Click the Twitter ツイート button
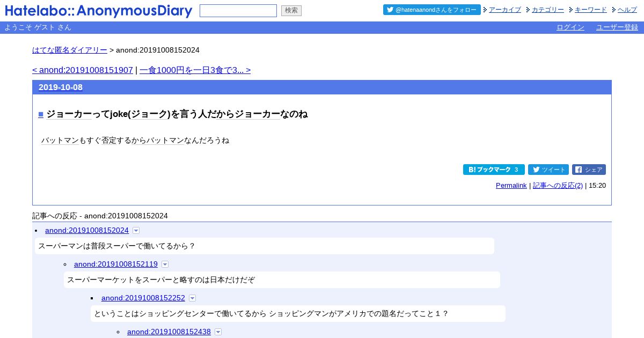The width and height of the screenshot is (644, 338). (548, 170)
